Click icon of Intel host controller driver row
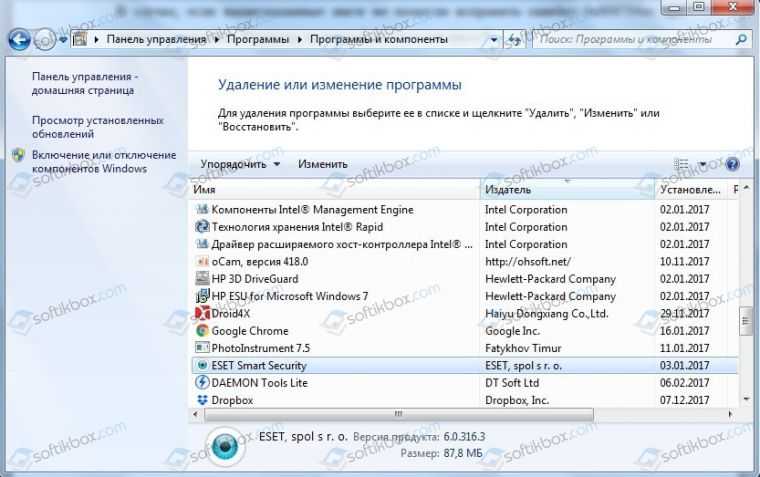The width and height of the screenshot is (760, 477). pyautogui.click(x=202, y=244)
